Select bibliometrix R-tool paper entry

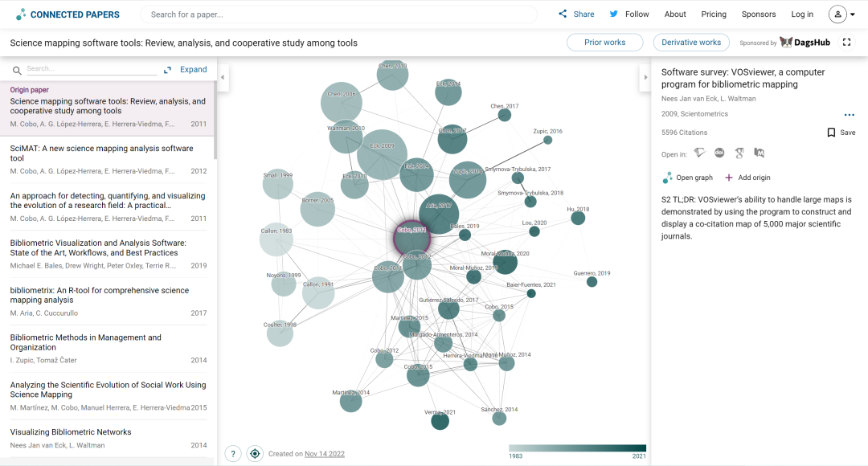click(108, 301)
